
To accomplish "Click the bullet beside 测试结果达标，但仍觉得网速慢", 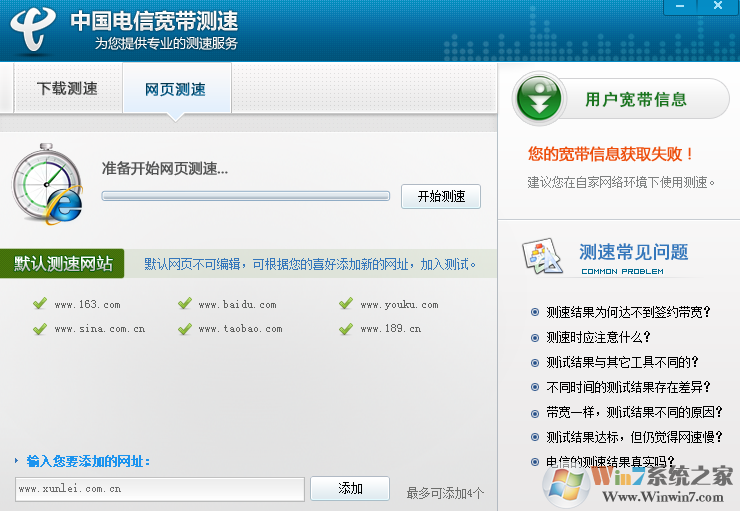I will (x=535, y=437).
